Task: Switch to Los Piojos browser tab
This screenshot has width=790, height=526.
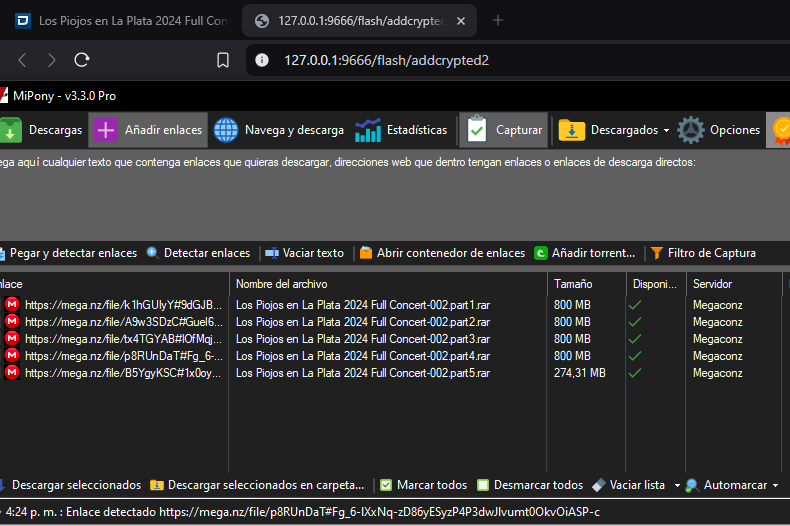Action: 122,21
